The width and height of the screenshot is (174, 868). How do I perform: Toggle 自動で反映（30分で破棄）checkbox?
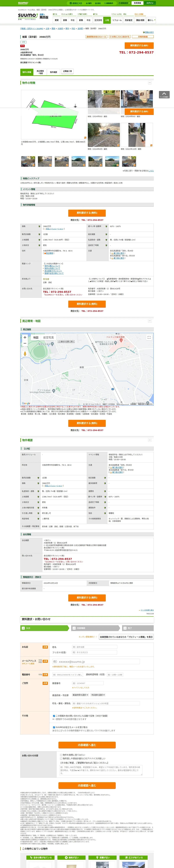(54, 716)
